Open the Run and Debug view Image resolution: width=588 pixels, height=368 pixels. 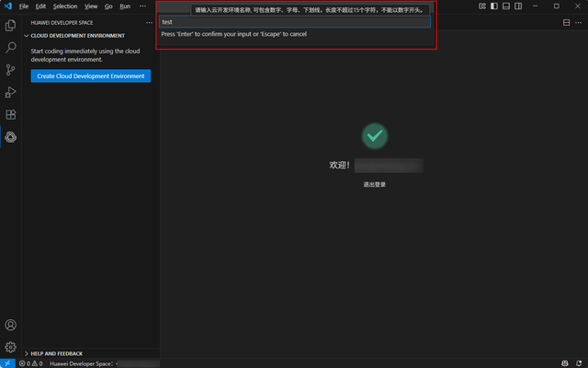pyautogui.click(x=11, y=92)
